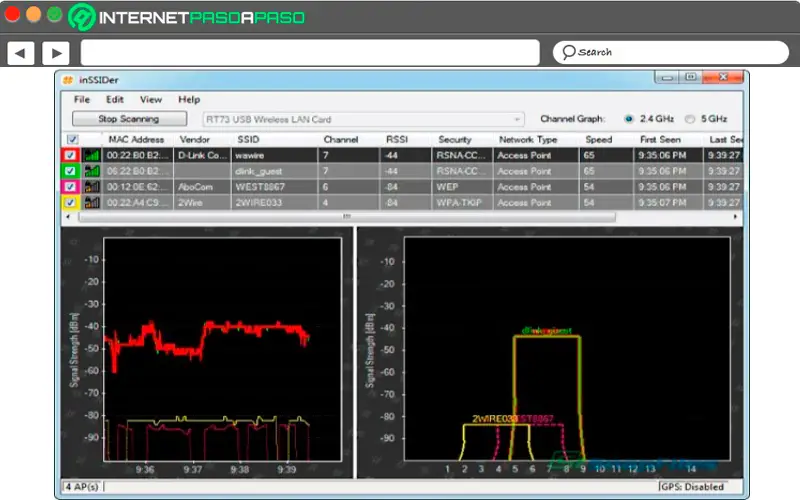Click the signal strength icon in wawire row

click(x=92, y=155)
